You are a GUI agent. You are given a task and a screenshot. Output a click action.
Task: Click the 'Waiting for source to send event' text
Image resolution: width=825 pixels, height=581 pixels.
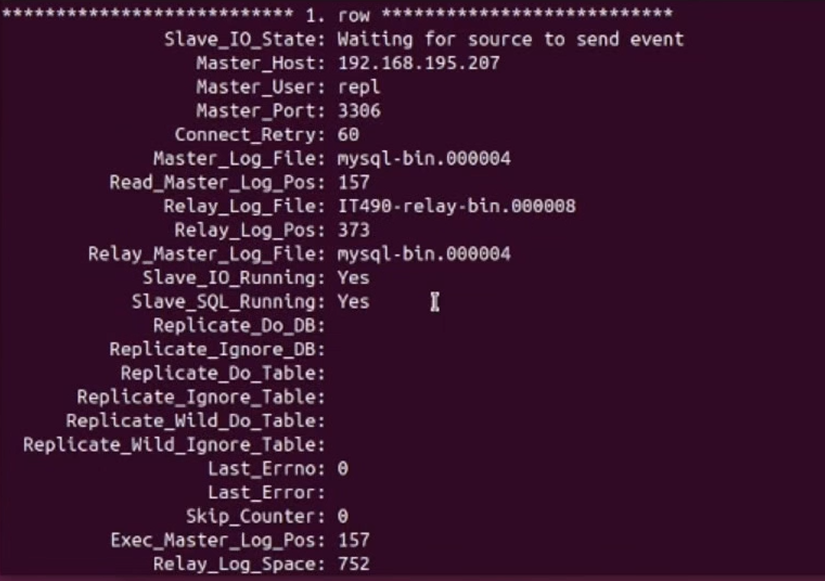(x=510, y=39)
